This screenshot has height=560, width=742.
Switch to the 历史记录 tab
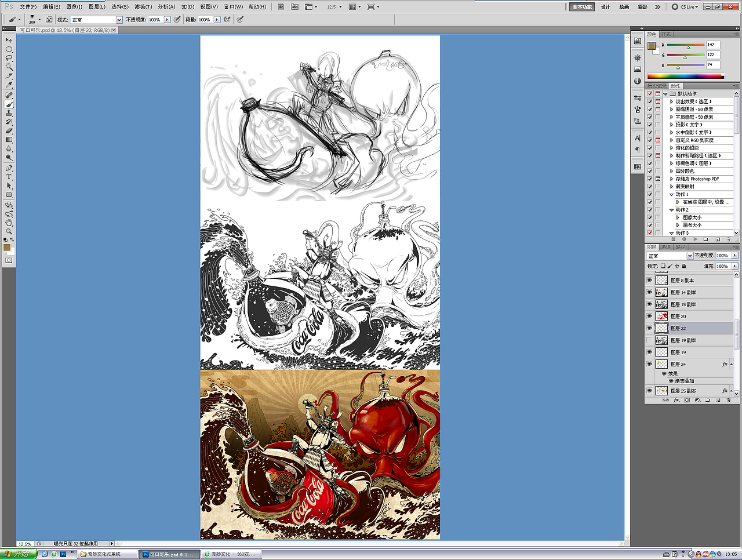click(657, 86)
